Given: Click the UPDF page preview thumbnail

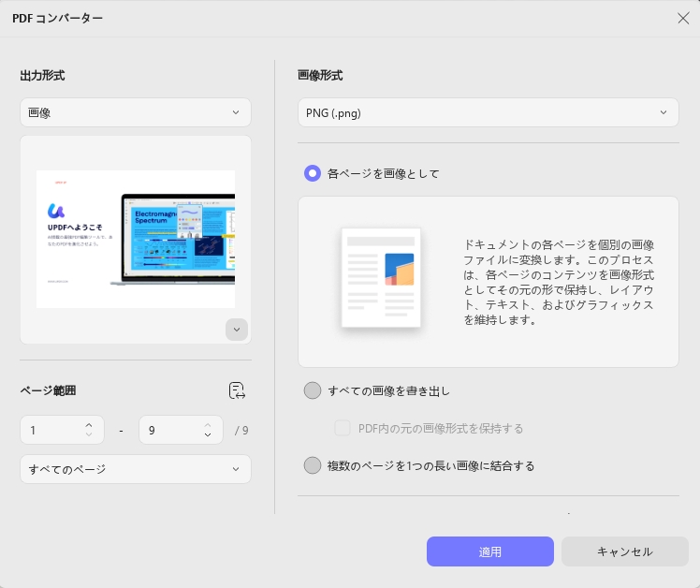Looking at the screenshot, I should [x=136, y=239].
